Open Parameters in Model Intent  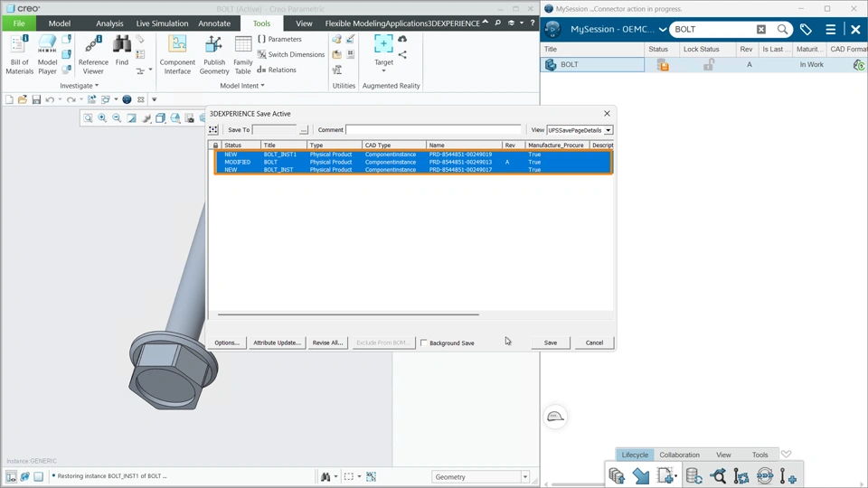click(x=279, y=39)
